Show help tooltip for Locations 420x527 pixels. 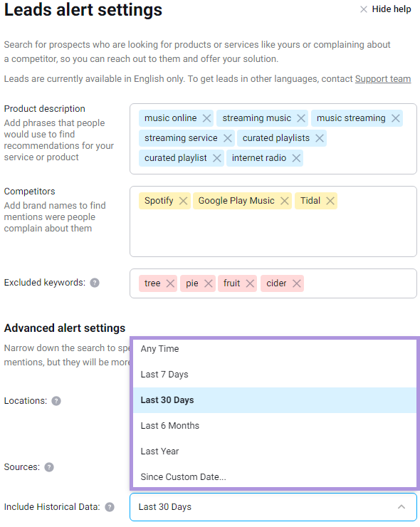tap(56, 401)
